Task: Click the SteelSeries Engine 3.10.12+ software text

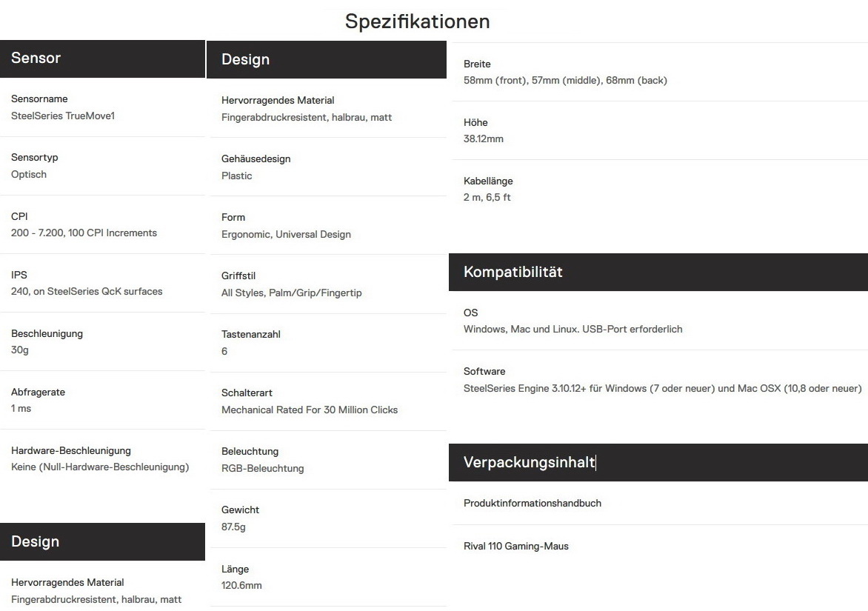Action: [662, 388]
